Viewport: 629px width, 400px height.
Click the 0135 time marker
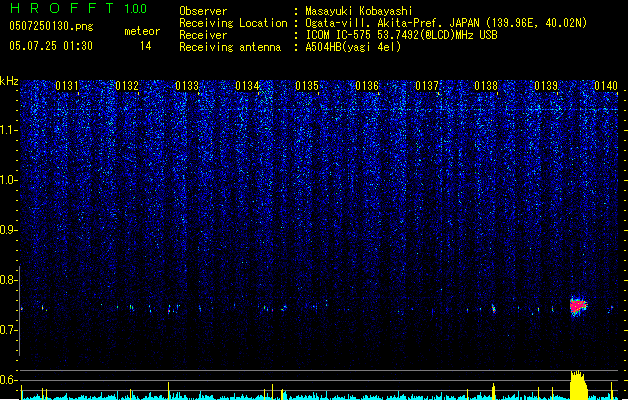tap(307, 86)
